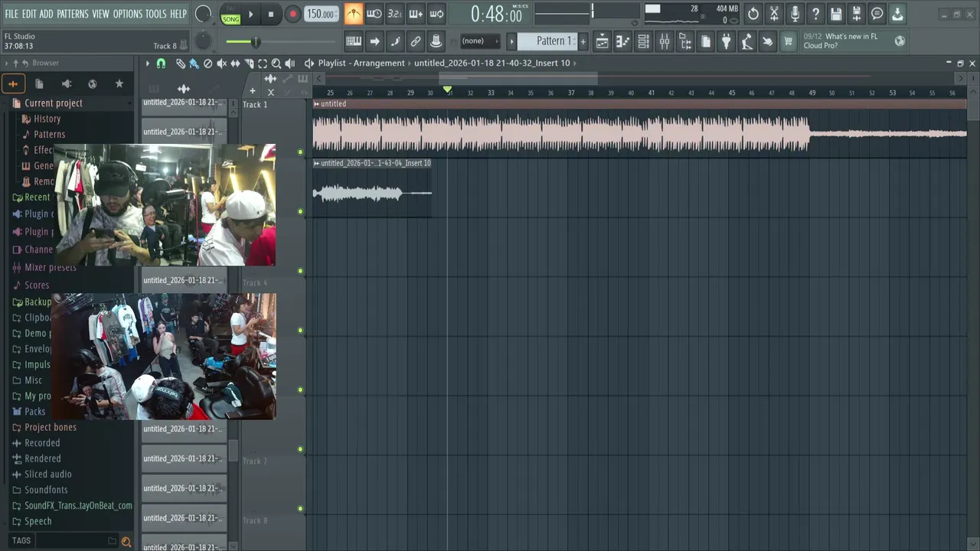980x551 pixels.
Task: Open the Playlist options menu arrow
Action: [148, 64]
